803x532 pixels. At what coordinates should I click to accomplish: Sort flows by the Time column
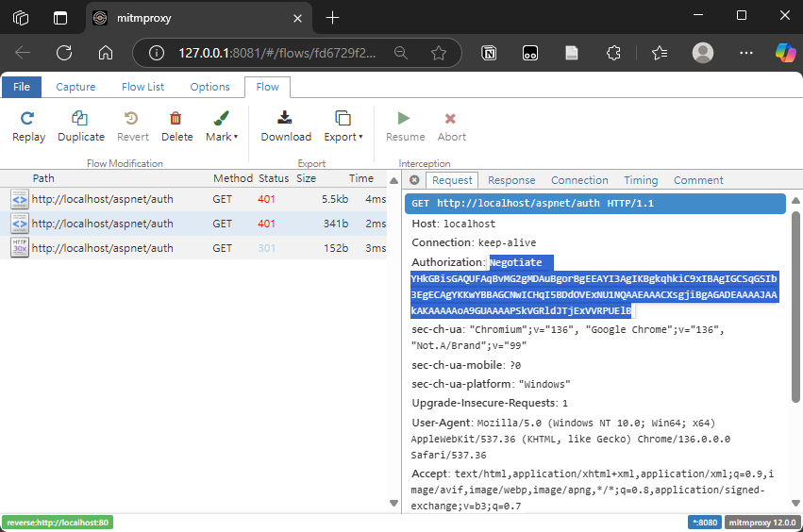[360, 178]
